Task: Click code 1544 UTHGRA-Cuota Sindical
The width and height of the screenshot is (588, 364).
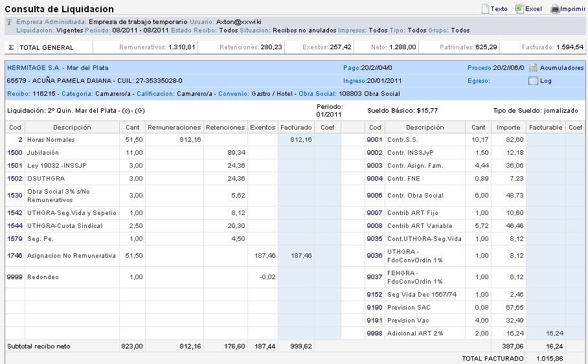Action: point(14,226)
